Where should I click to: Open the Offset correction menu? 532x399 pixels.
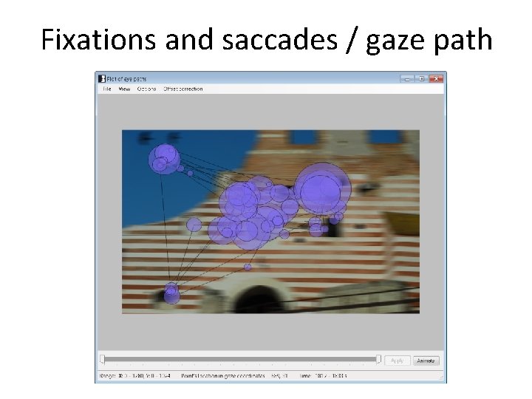click(x=183, y=89)
